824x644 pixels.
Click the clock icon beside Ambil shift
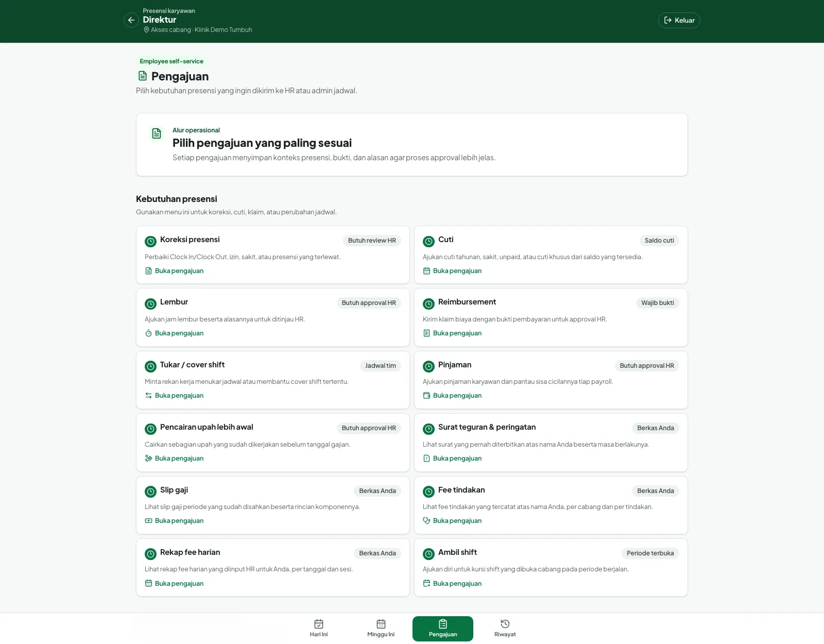(x=428, y=554)
